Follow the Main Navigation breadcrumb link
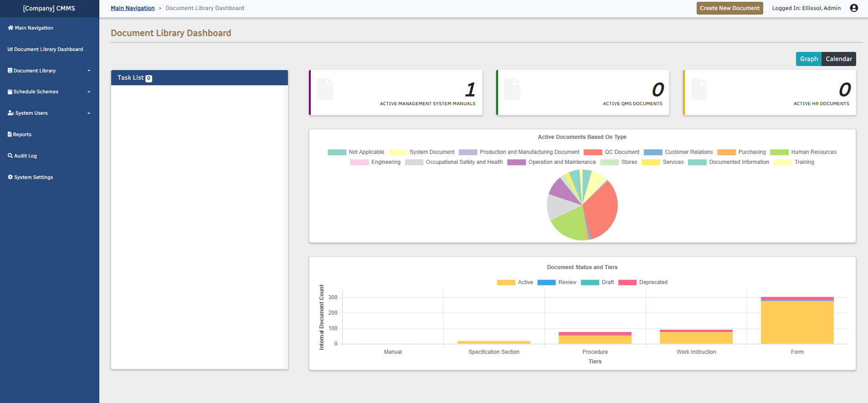 point(133,8)
